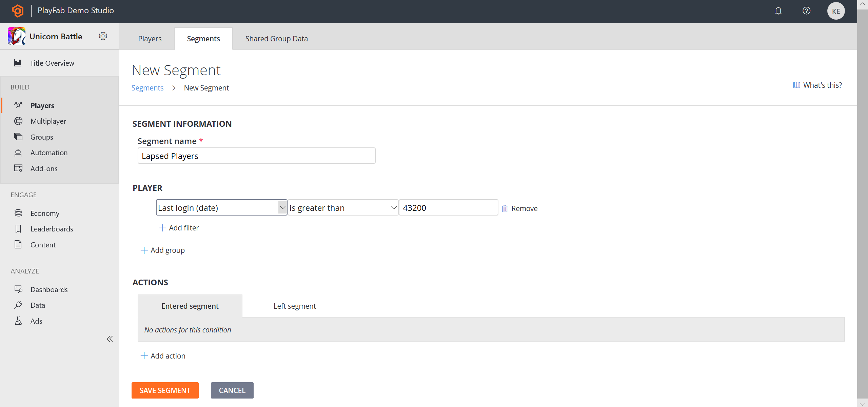Click the Save Segment button

point(165,390)
